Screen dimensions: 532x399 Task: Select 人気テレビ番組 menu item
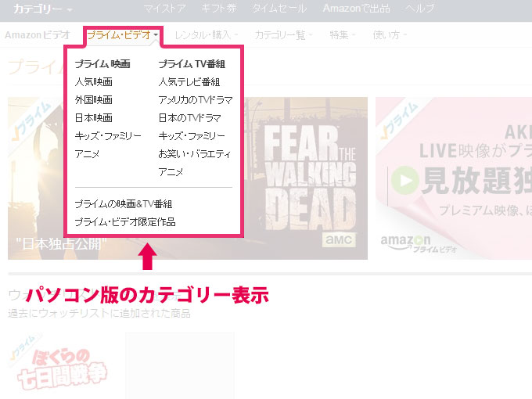tap(189, 82)
